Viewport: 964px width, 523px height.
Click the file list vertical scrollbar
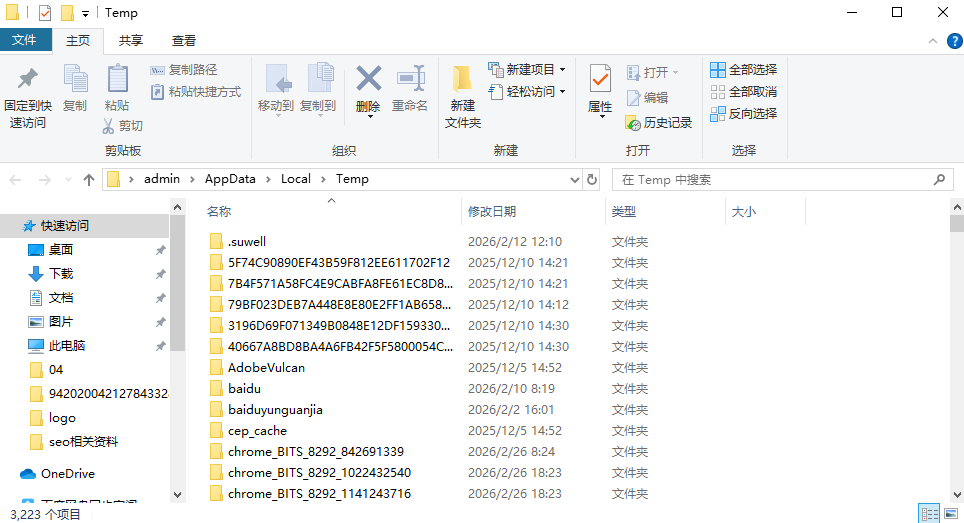956,350
